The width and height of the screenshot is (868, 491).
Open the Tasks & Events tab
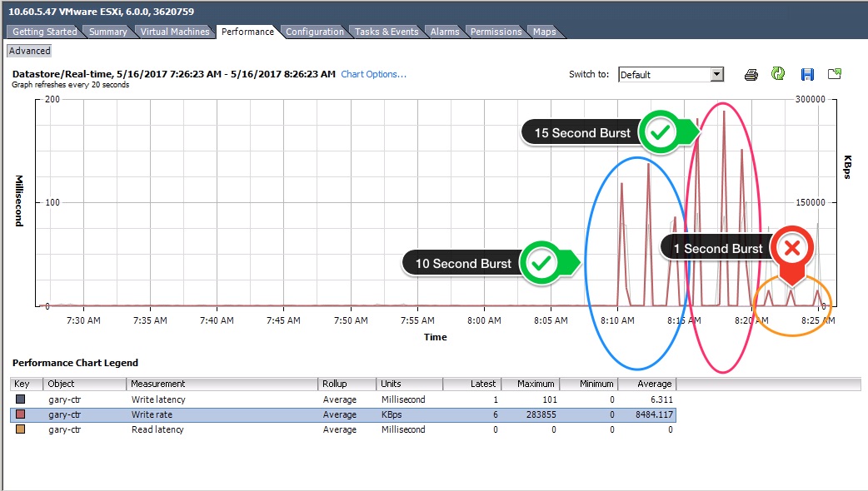click(386, 32)
